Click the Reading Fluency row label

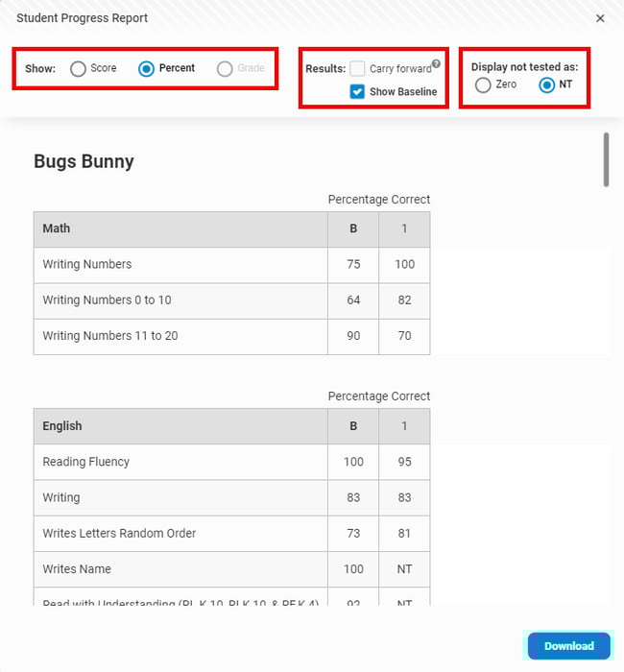point(85,462)
